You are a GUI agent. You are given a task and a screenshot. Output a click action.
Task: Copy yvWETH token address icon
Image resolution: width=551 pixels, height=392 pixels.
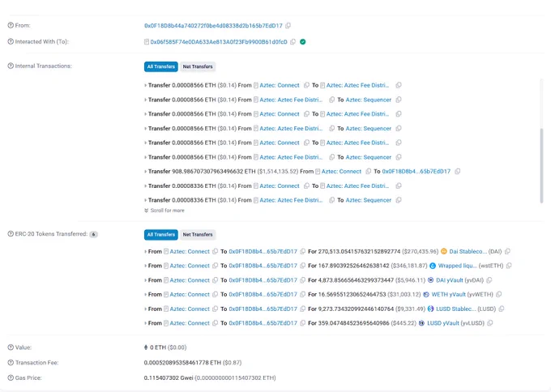[x=498, y=294]
